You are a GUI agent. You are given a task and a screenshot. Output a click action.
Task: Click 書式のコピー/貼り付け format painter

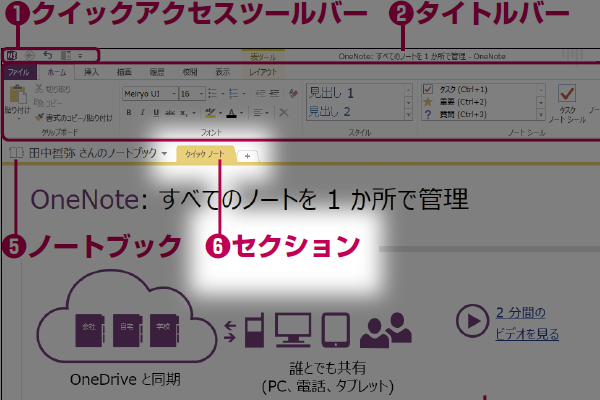pyautogui.click(x=73, y=118)
